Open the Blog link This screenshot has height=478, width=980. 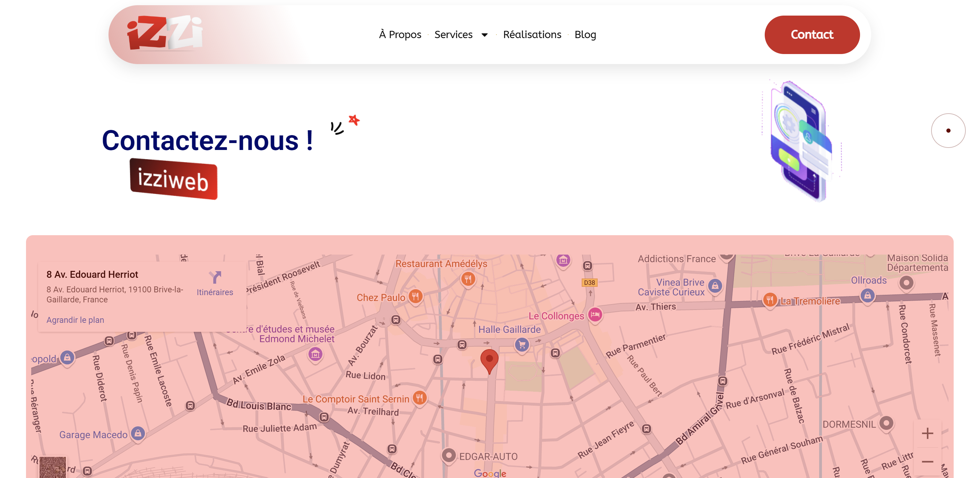tap(585, 35)
